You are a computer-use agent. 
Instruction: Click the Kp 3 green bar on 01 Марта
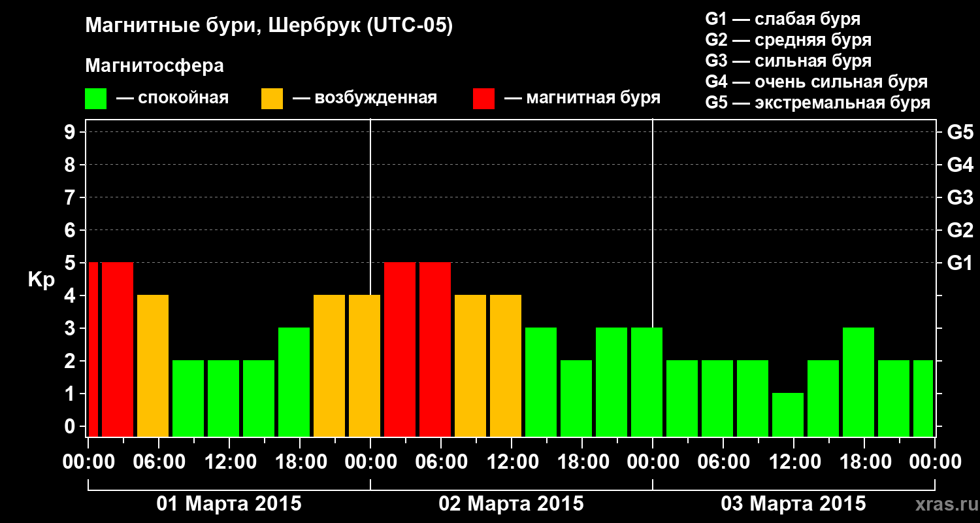294,382
